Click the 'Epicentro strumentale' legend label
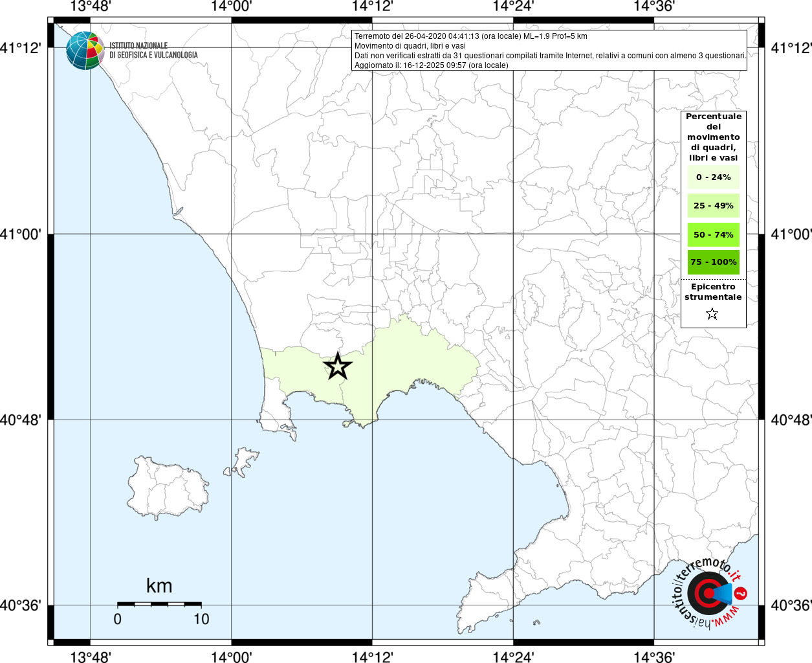812x663 pixels. pos(713,291)
